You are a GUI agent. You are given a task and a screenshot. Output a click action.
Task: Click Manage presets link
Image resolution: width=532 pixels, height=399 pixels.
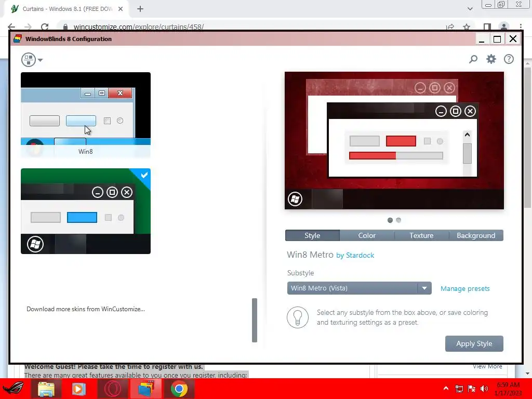pyautogui.click(x=465, y=288)
